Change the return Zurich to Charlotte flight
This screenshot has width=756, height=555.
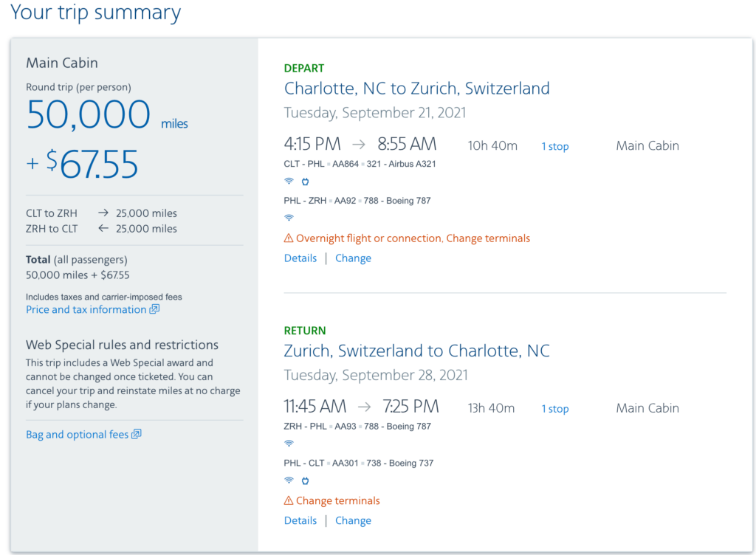353,520
